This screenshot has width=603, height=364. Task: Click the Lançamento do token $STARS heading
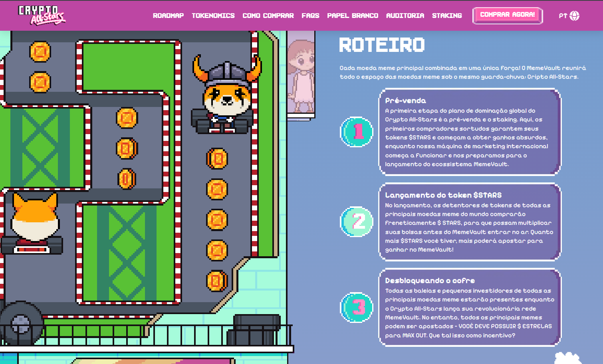(443, 195)
